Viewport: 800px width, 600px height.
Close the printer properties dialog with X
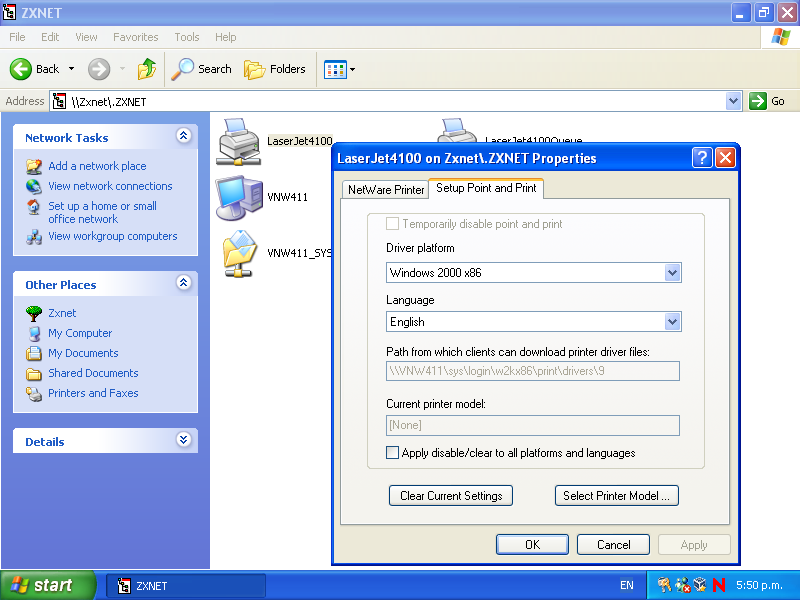(x=725, y=158)
